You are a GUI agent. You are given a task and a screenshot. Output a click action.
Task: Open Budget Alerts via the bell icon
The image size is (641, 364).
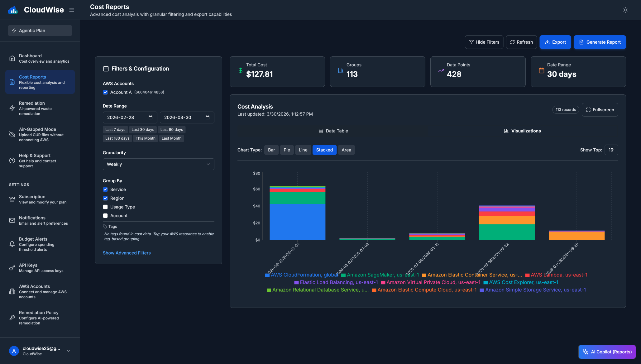click(x=12, y=244)
